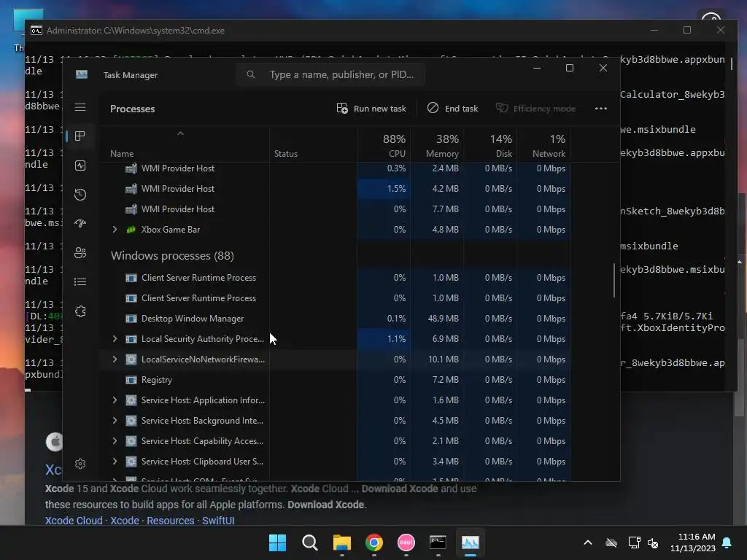This screenshot has height=560, width=747.
Task: Click Task Manager process list scrollbar thumb
Action: pyautogui.click(x=614, y=281)
